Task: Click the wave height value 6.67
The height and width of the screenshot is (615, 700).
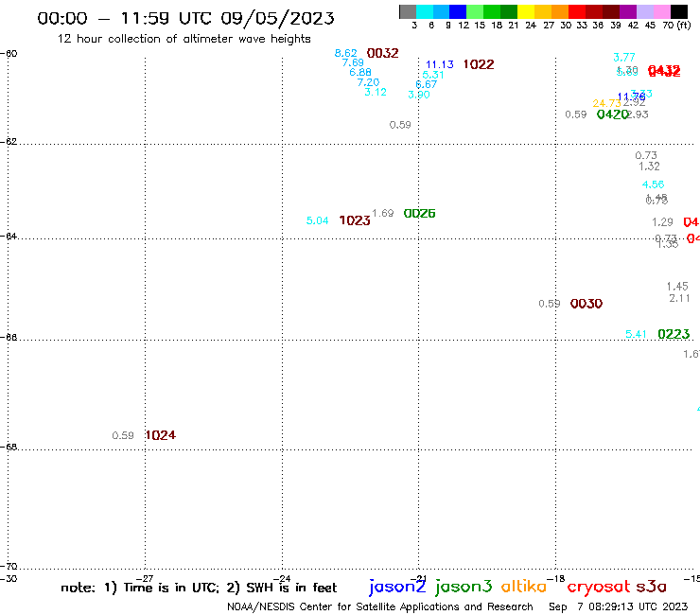Action: (427, 84)
